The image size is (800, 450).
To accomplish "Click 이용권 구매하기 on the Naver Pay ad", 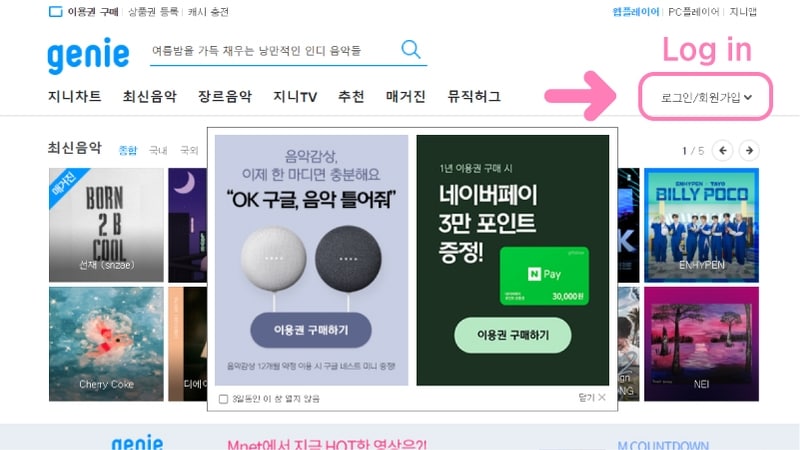I will click(x=513, y=335).
